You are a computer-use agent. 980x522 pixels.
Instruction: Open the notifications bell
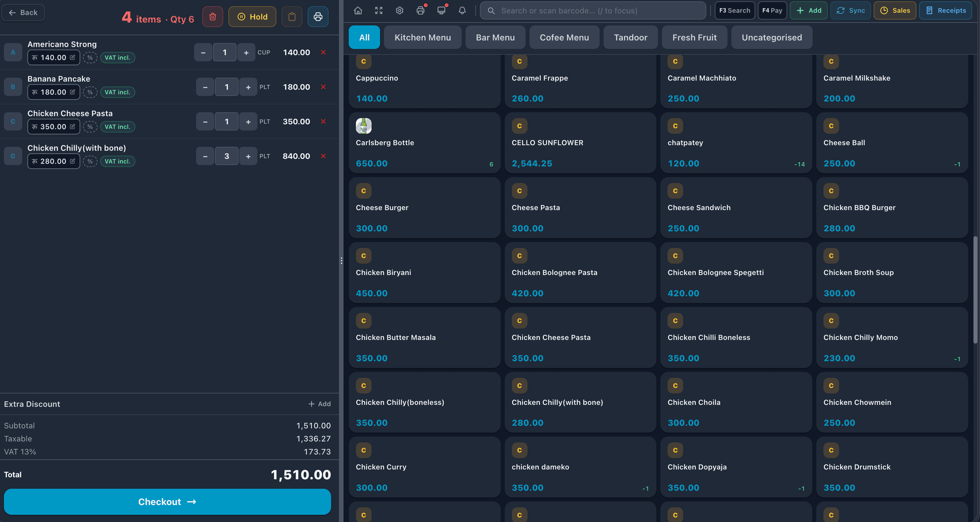coord(462,11)
